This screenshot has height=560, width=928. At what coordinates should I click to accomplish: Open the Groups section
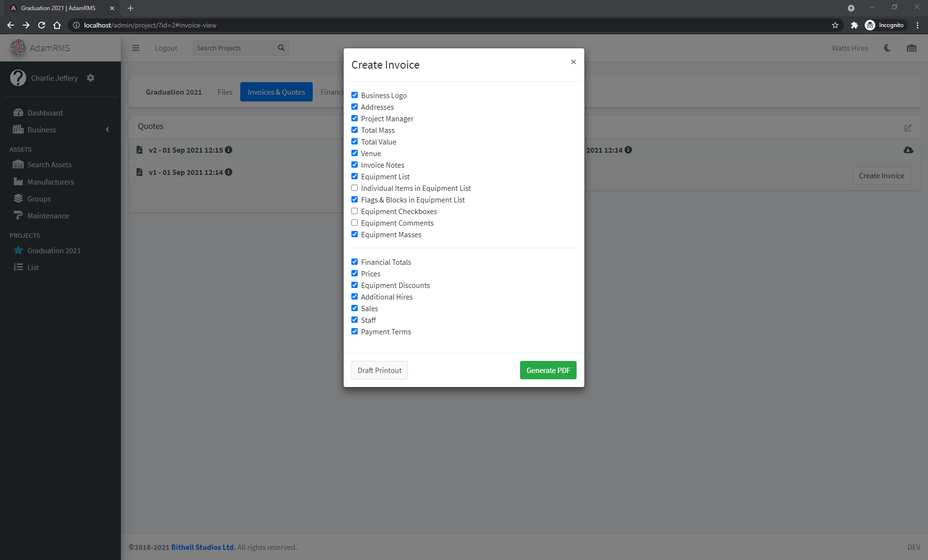pos(39,199)
